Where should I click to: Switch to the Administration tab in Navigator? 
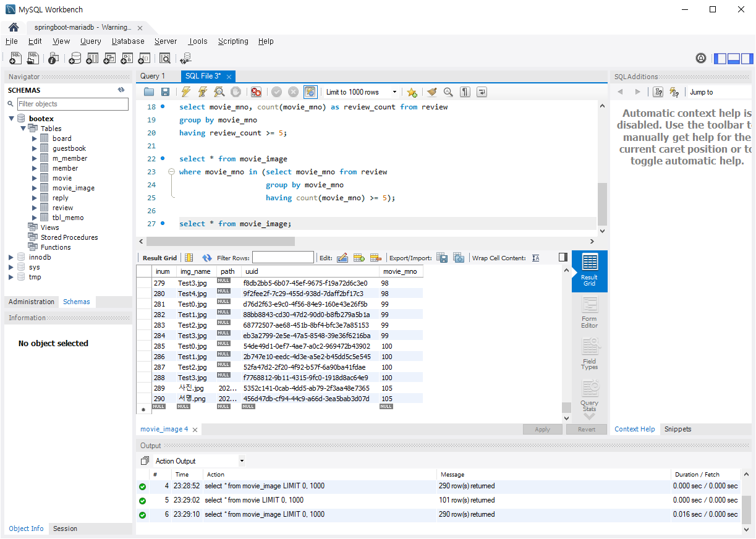pyautogui.click(x=32, y=302)
